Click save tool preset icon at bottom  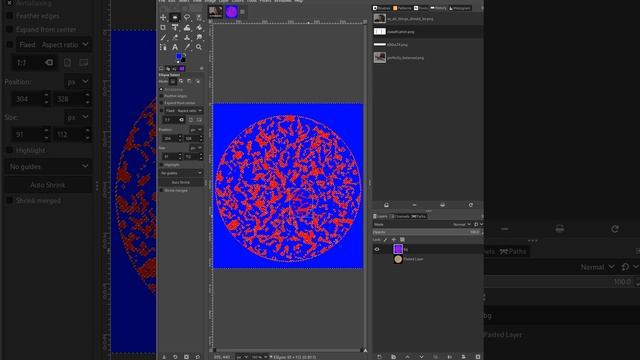(x=164, y=357)
